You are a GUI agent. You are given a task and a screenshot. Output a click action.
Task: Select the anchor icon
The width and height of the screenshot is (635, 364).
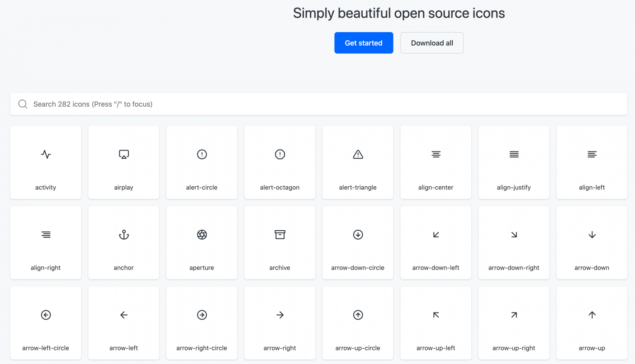point(123,235)
